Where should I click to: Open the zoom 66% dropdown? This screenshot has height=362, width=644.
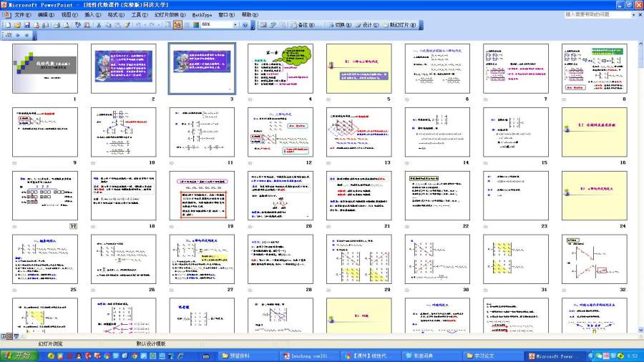[x=235, y=25]
